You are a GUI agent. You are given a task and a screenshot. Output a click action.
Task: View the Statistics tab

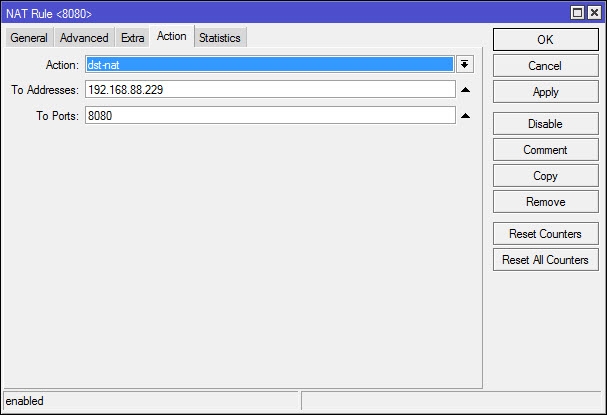pos(219,38)
